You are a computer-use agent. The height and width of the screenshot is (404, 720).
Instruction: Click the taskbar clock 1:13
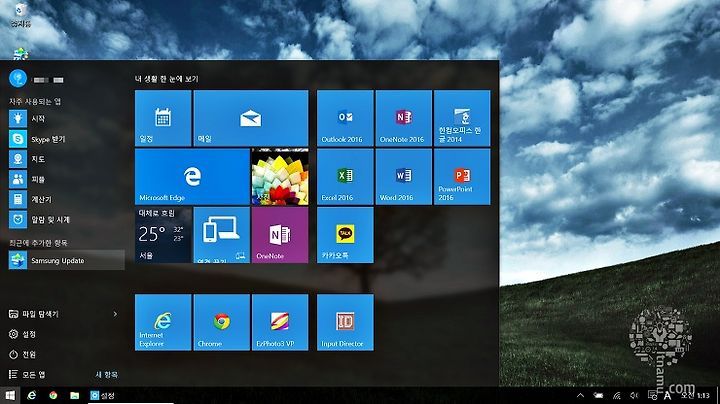[696, 395]
